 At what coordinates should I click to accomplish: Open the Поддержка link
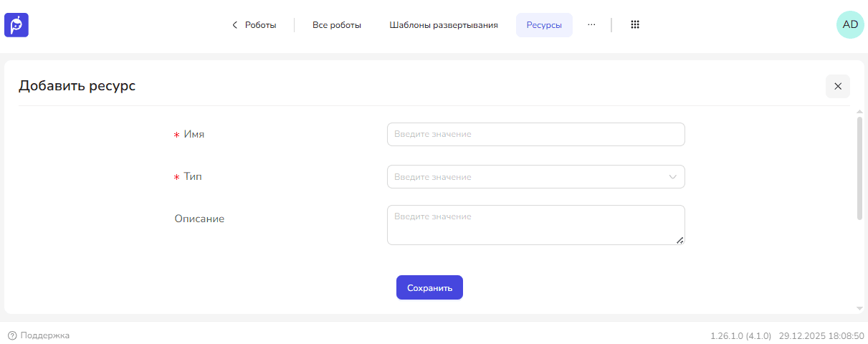(x=44, y=335)
